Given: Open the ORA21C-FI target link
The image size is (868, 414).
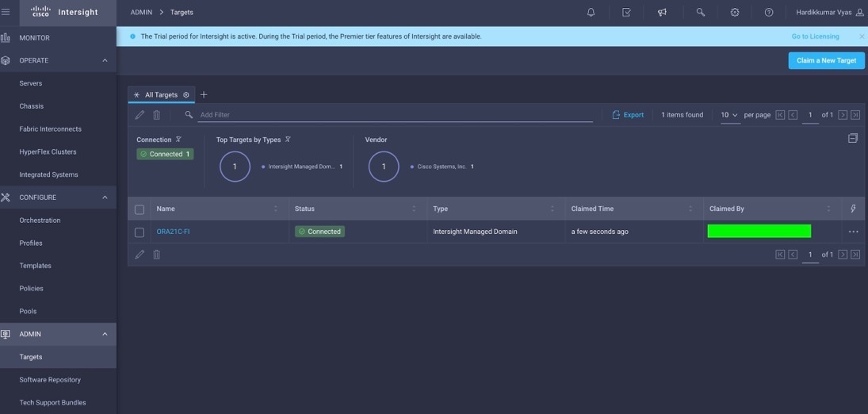Looking at the screenshot, I should (173, 232).
